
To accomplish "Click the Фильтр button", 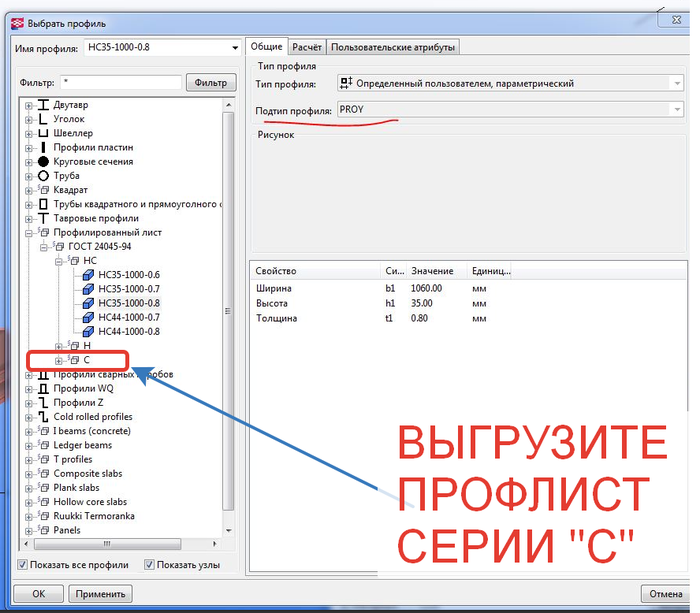I will 210,83.
